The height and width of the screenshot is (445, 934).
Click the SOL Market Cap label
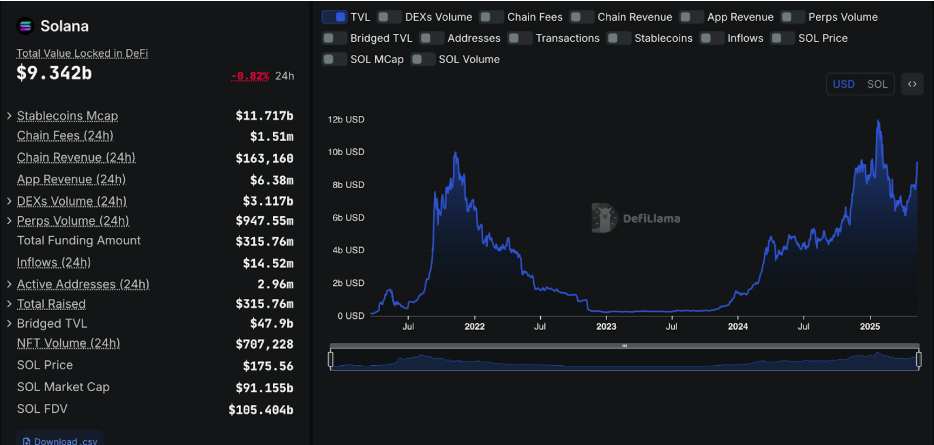click(x=63, y=387)
